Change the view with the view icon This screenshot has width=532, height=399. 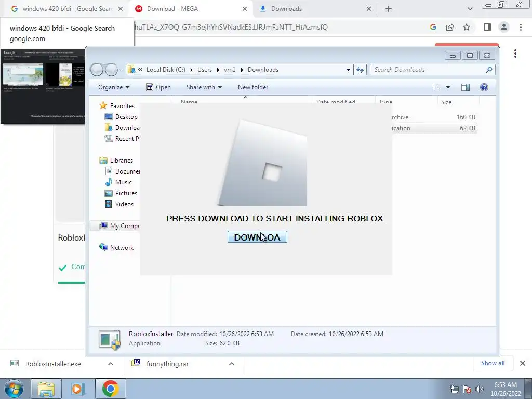[436, 87]
